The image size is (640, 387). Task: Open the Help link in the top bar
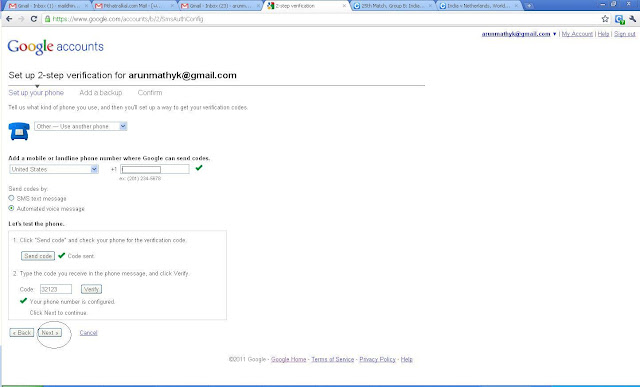[603, 34]
